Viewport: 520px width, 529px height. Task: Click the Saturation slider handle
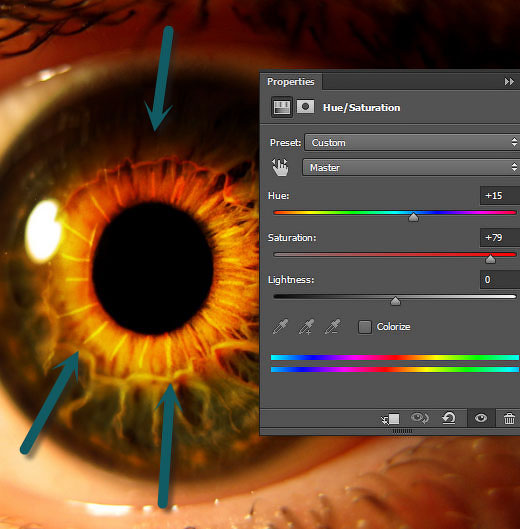(490, 259)
